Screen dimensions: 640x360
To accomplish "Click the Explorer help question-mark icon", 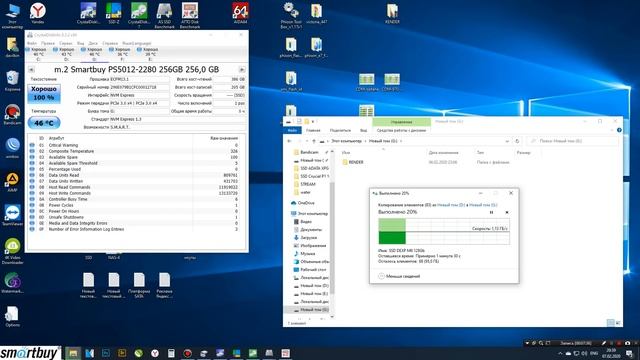I will pos(619,130).
